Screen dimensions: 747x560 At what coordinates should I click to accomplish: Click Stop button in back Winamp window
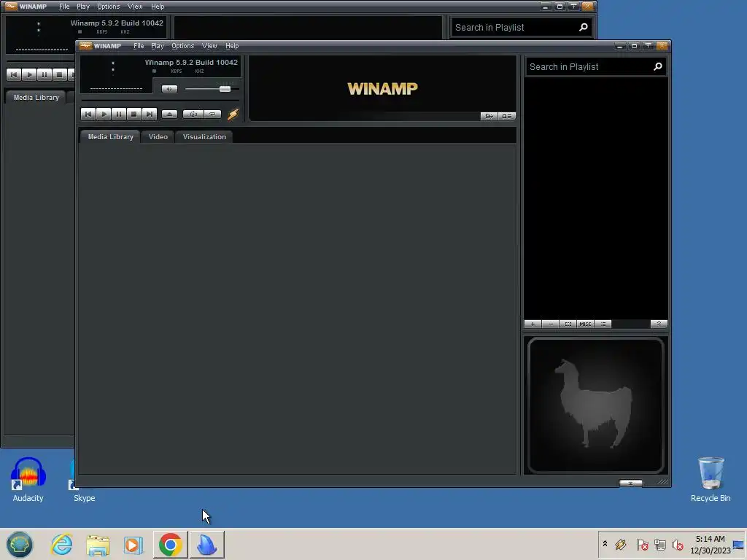click(60, 75)
